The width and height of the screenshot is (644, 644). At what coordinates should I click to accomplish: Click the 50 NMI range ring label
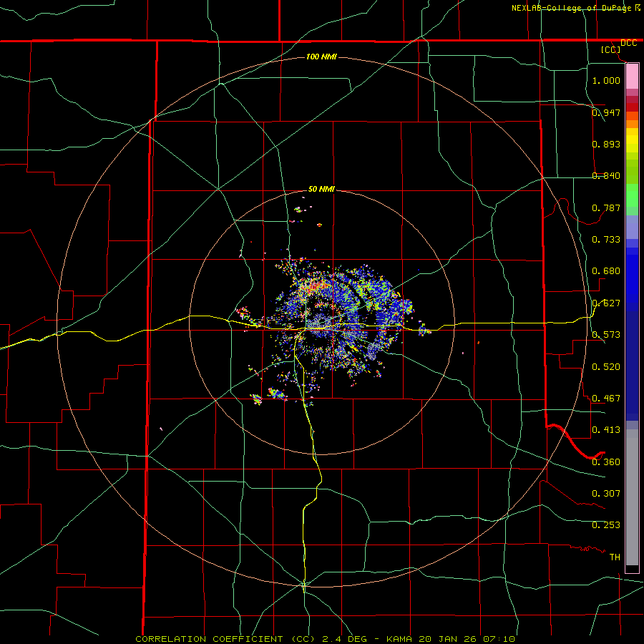pos(321,189)
